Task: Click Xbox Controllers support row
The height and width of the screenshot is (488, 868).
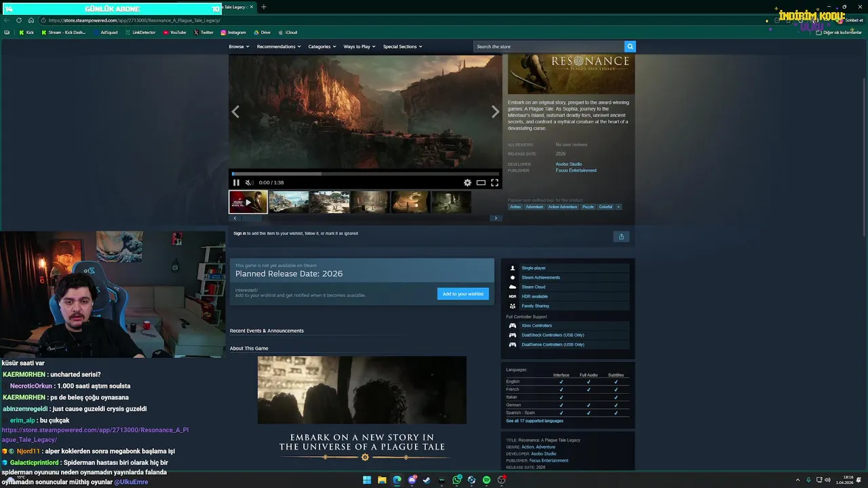Action: 568,325
